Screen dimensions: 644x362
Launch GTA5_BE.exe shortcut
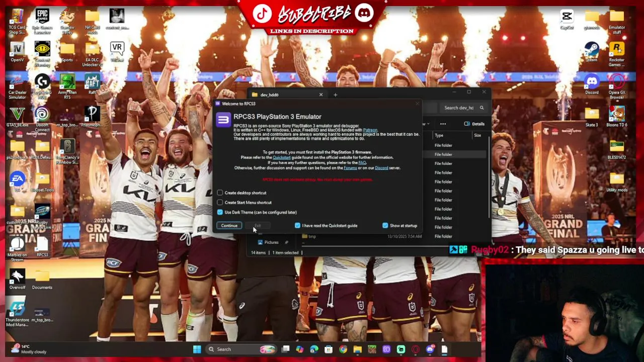pyautogui.click(x=17, y=117)
